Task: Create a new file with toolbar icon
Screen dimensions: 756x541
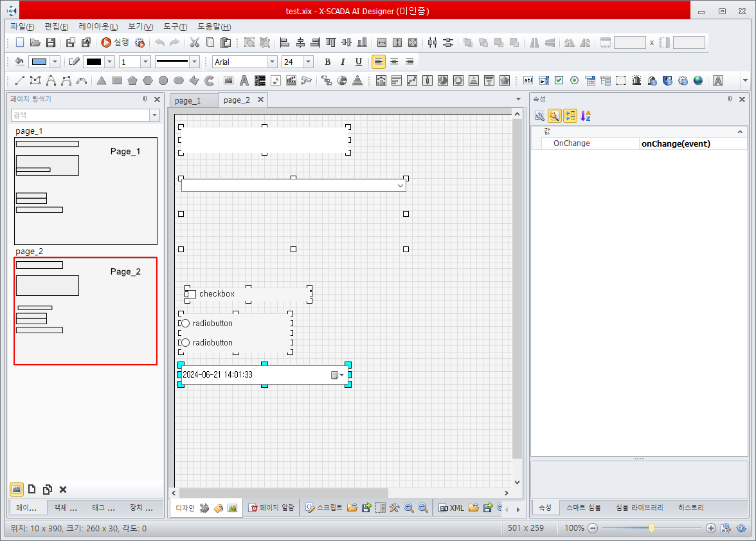Action: click(20, 42)
